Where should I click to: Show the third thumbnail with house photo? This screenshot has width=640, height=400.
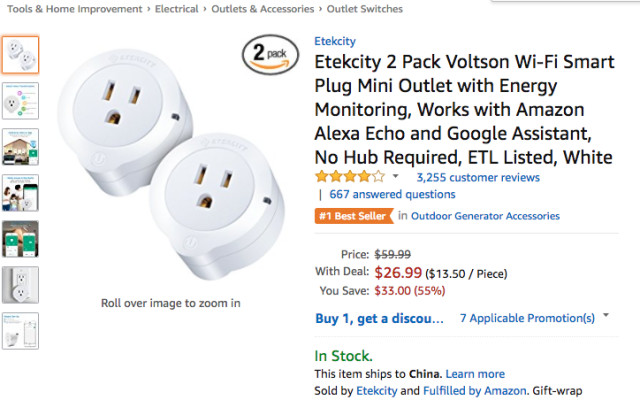[20, 147]
